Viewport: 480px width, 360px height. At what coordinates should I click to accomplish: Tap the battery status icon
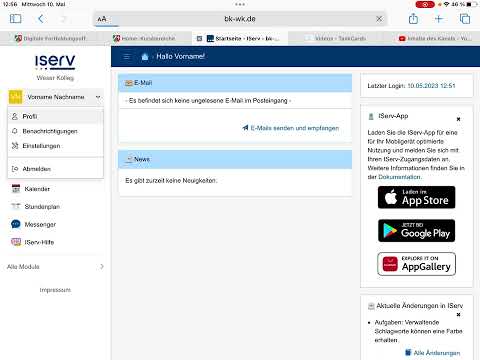pos(471,4)
